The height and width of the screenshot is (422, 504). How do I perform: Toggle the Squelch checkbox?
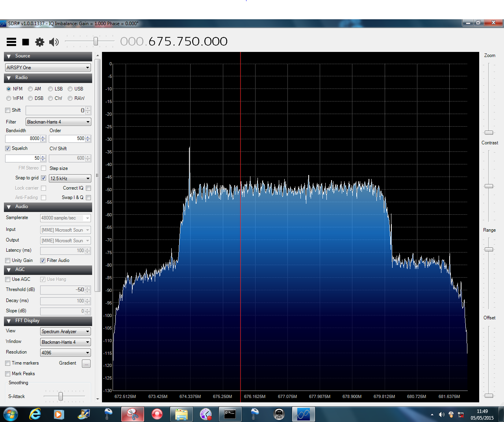click(8, 149)
